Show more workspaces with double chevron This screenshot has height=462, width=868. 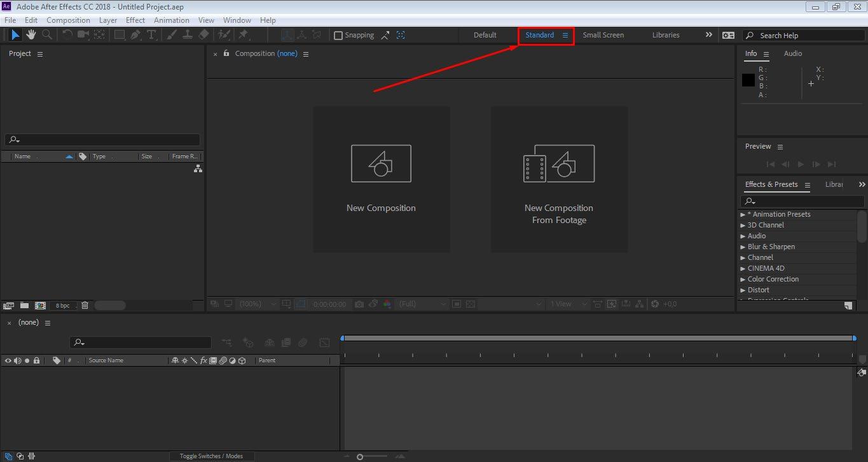(x=709, y=35)
